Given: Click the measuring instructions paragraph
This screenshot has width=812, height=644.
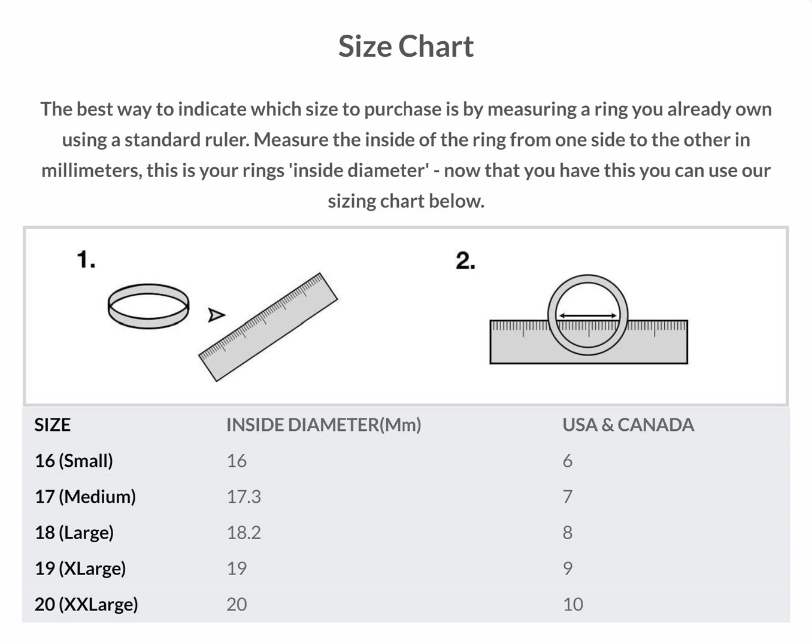Looking at the screenshot, I should click(x=406, y=155).
